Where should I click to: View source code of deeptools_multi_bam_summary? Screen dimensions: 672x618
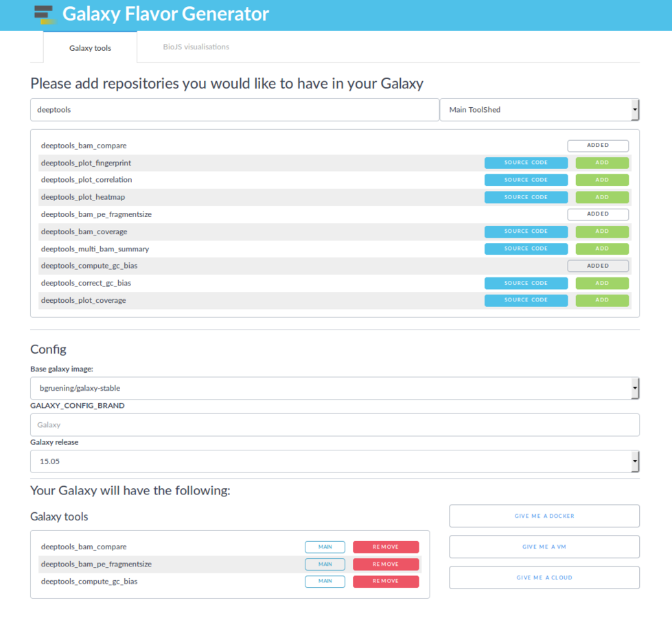[x=526, y=249]
